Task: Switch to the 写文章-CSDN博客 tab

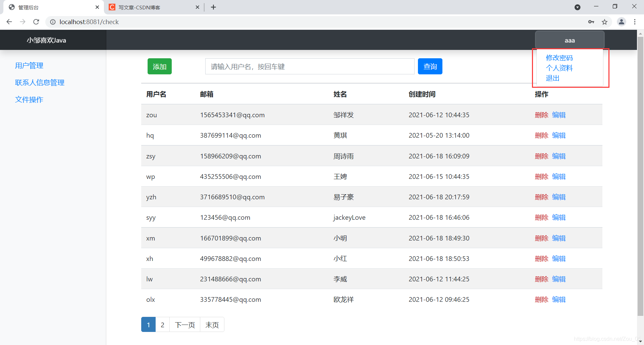Action: (154, 7)
